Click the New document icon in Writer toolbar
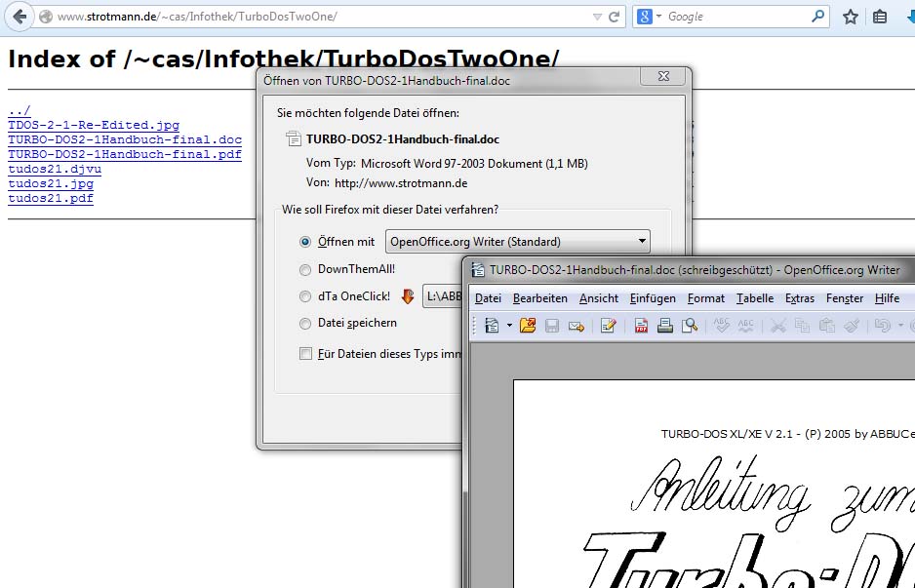The width and height of the screenshot is (915, 588). [x=492, y=325]
